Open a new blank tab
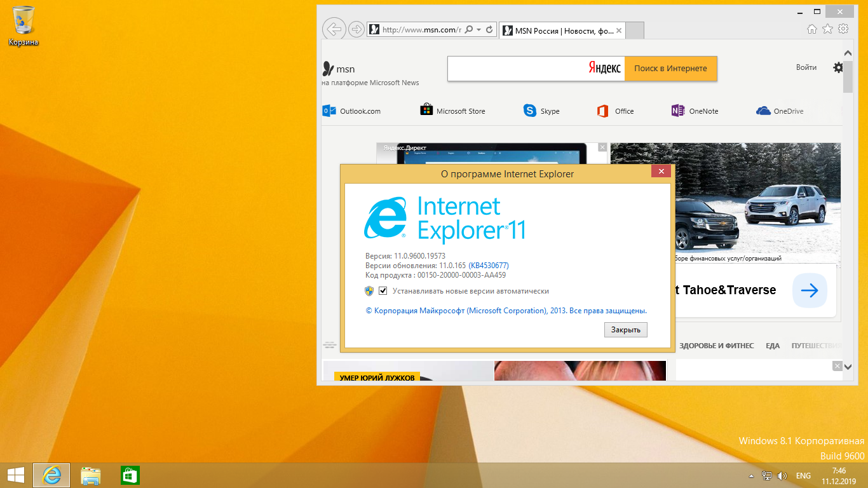 635,30
